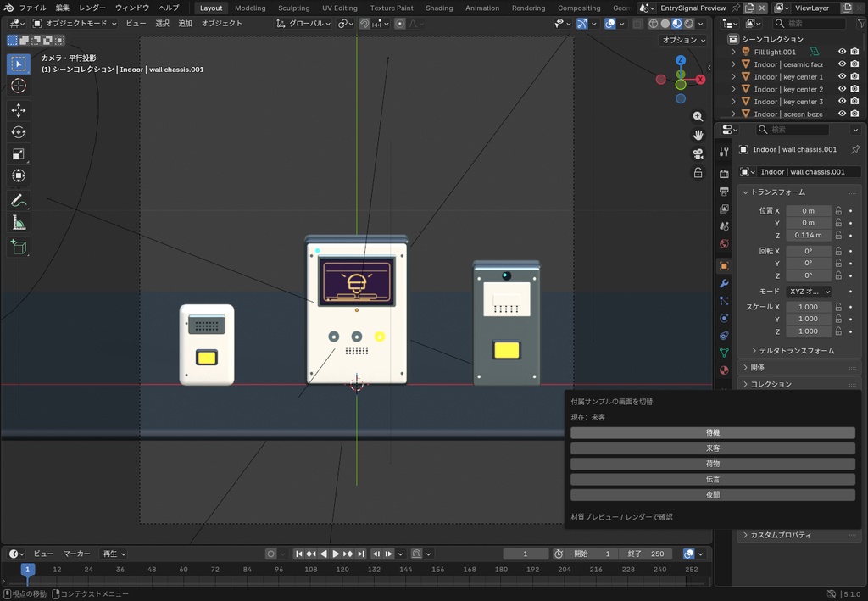Select the Scale tool
This screenshot has height=601, width=868.
pyautogui.click(x=19, y=153)
